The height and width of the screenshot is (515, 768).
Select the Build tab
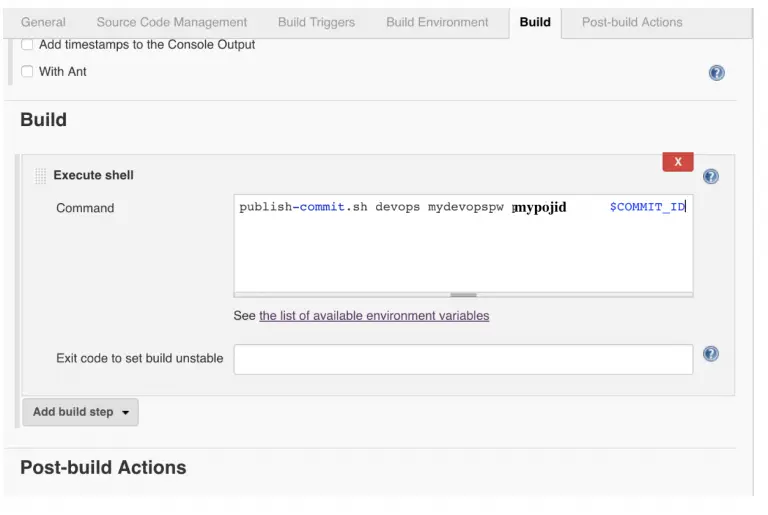pyautogui.click(x=535, y=22)
